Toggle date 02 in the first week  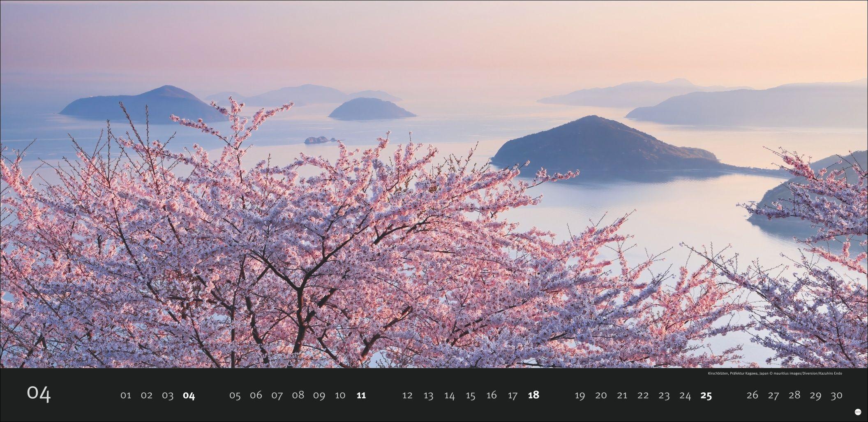pyautogui.click(x=147, y=395)
